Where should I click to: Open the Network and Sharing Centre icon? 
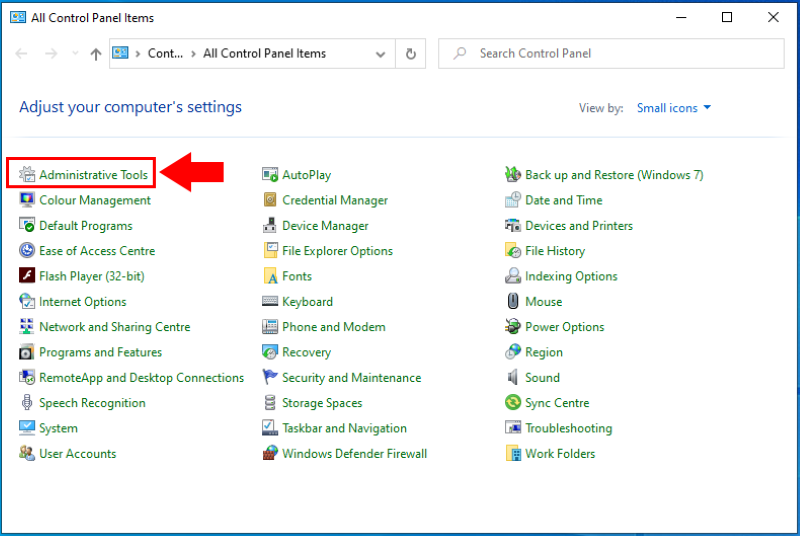[x=27, y=326]
